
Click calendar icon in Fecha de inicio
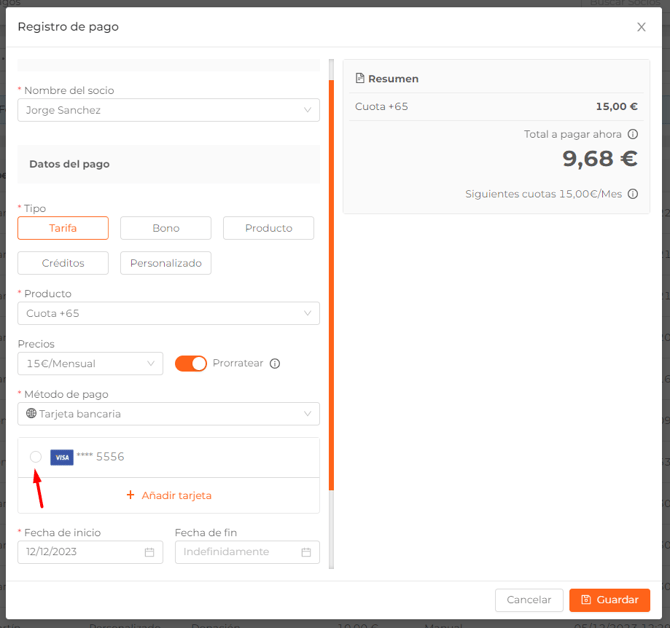pyautogui.click(x=150, y=552)
